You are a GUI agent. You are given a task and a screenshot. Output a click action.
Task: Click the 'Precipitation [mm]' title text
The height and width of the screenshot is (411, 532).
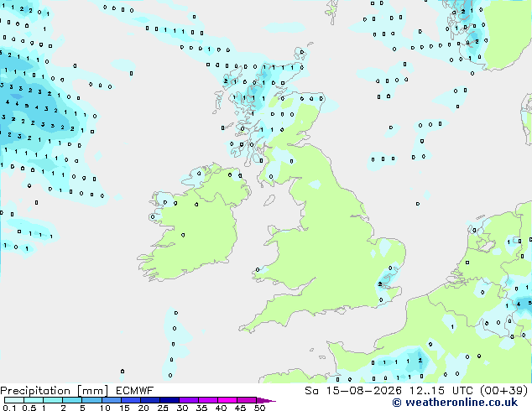click(x=55, y=391)
